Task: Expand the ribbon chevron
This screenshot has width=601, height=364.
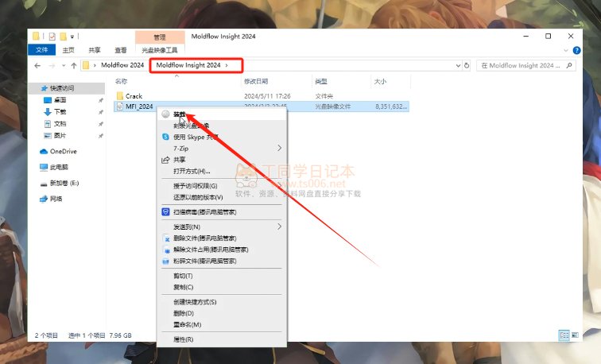Action: point(566,50)
